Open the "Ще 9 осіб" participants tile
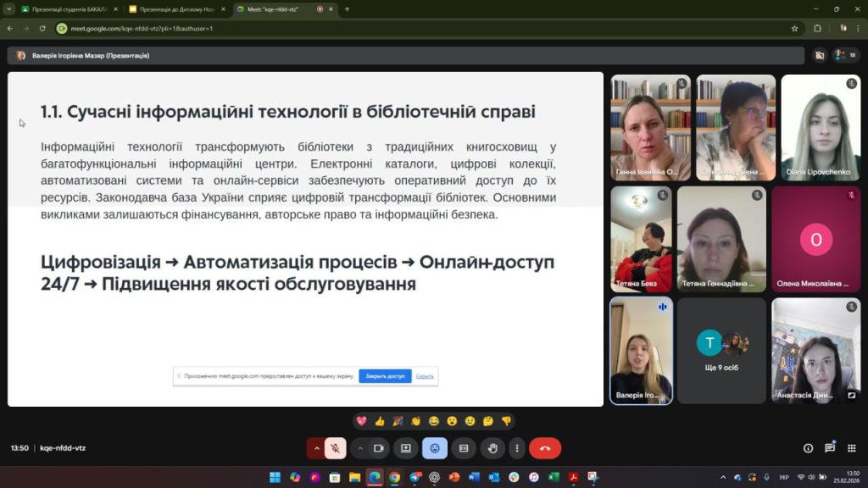 (x=722, y=351)
